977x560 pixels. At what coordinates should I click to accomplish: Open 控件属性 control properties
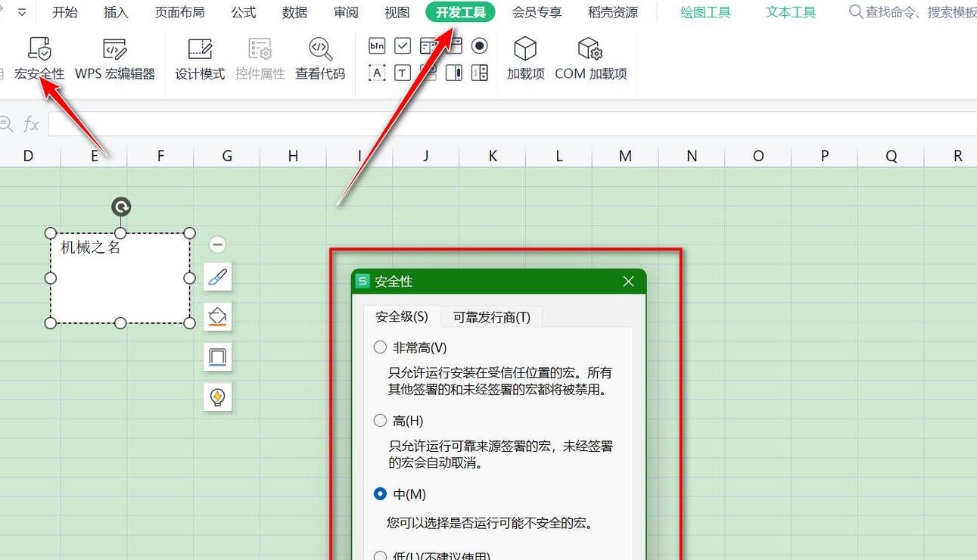[260, 59]
